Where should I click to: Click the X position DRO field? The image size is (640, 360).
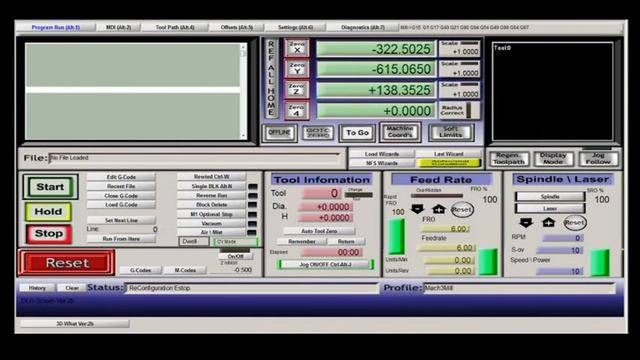point(376,49)
